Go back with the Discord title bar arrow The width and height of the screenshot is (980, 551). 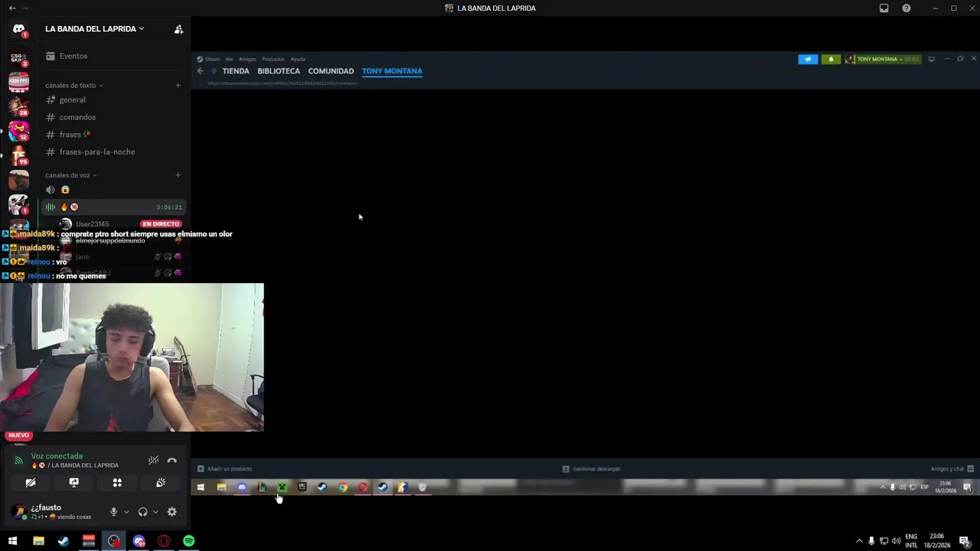(x=12, y=8)
